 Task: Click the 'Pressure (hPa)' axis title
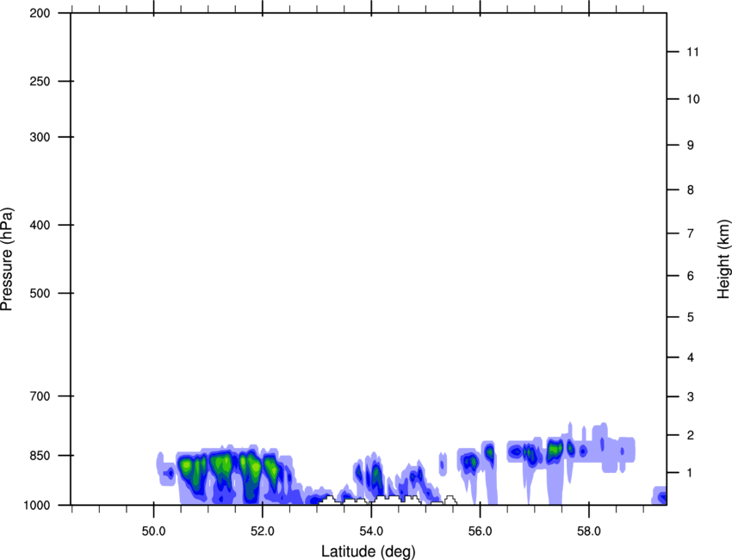tap(7, 258)
